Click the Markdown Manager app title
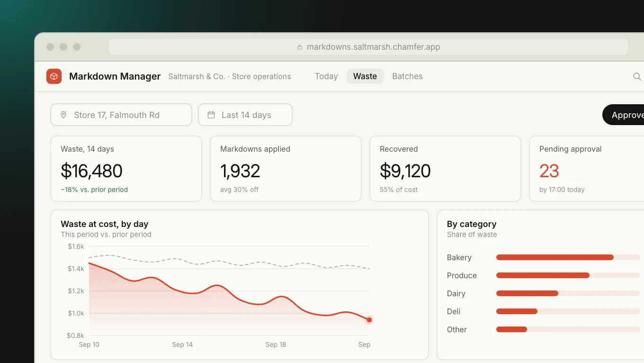644x363 pixels. tap(115, 76)
